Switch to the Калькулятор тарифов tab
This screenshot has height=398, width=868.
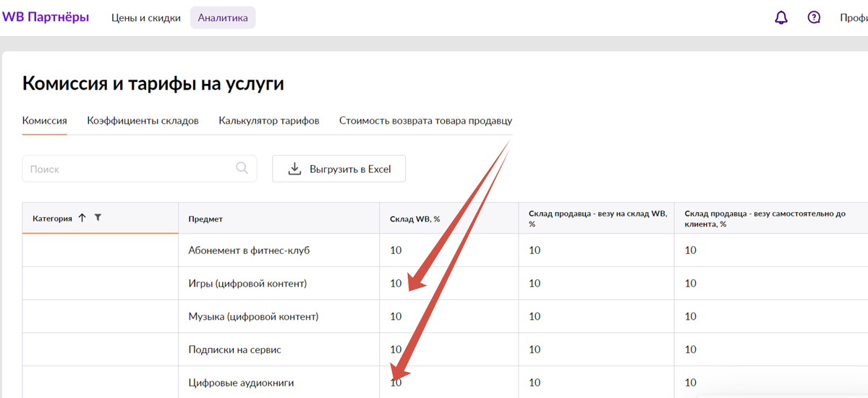269,121
